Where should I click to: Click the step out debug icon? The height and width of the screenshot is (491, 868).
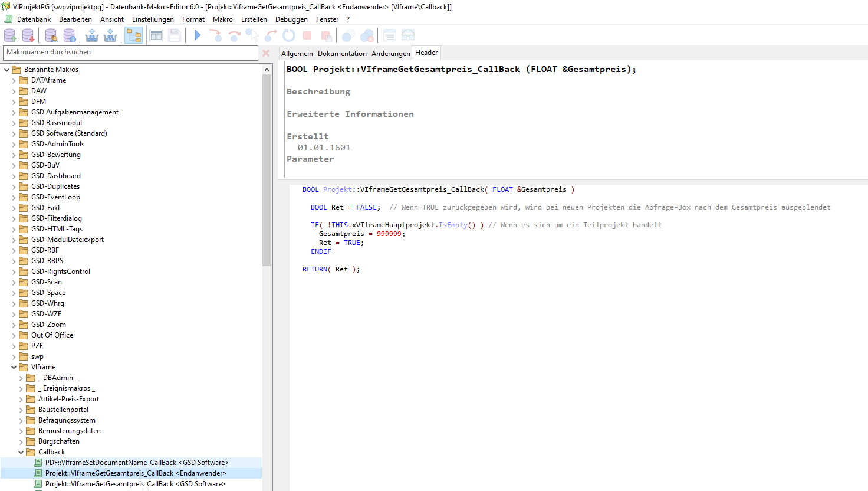pyautogui.click(x=271, y=35)
